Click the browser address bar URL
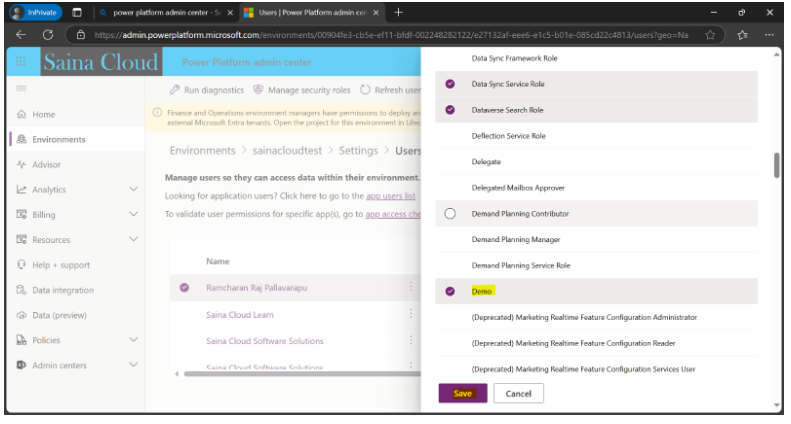This screenshot has width=791, height=424. pyautogui.click(x=391, y=35)
